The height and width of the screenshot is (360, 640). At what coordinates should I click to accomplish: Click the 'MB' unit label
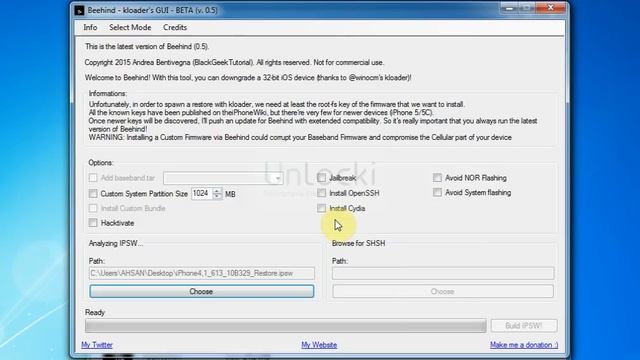(x=230, y=194)
